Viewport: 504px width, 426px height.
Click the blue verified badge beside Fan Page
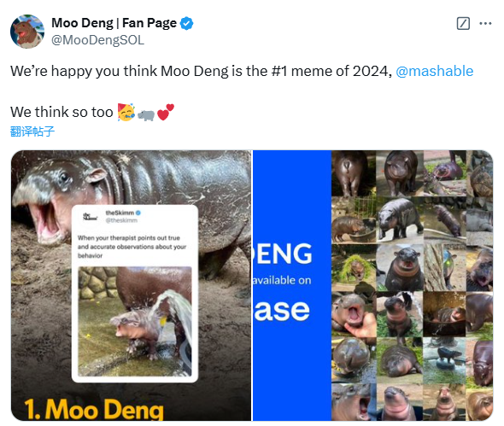point(186,23)
